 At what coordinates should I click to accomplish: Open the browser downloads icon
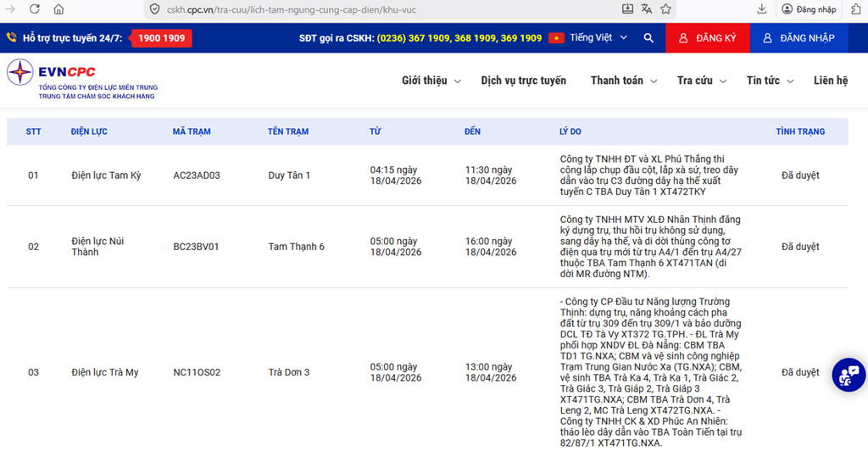coord(761,9)
